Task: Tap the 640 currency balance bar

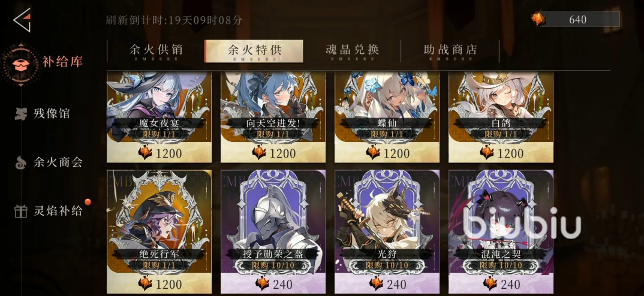Action: (x=575, y=19)
